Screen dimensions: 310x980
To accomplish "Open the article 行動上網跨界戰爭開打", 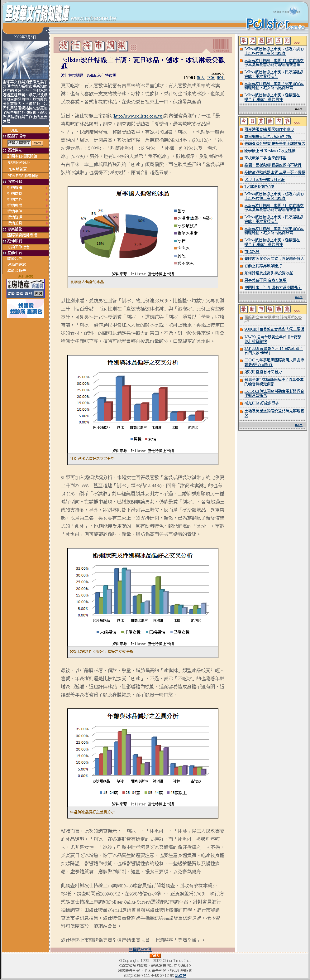I will [x=263, y=266].
